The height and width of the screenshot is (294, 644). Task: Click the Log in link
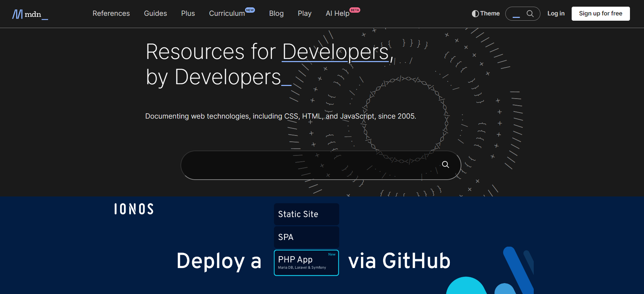(556, 13)
